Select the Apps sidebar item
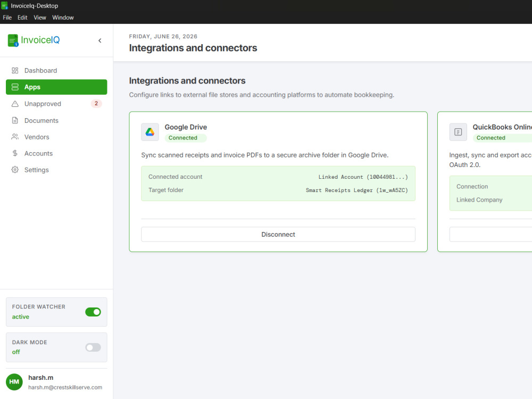532x399 pixels. click(x=56, y=87)
